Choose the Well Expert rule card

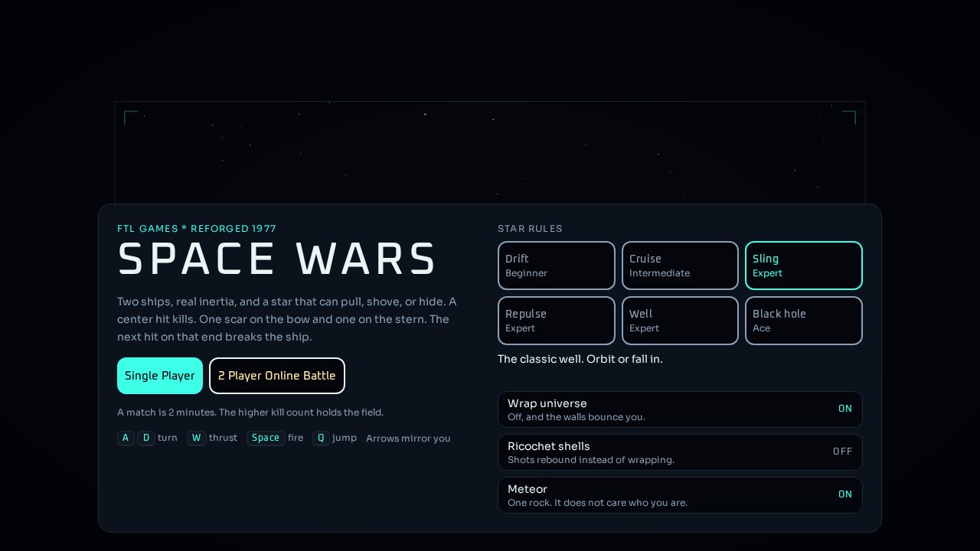point(680,321)
